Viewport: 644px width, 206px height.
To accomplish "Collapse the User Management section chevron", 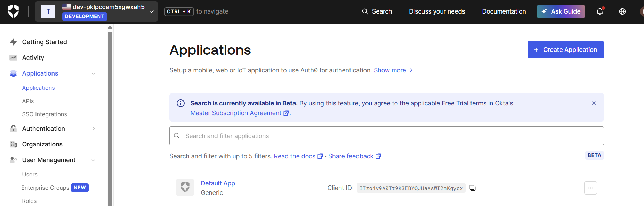I will pos(93,160).
